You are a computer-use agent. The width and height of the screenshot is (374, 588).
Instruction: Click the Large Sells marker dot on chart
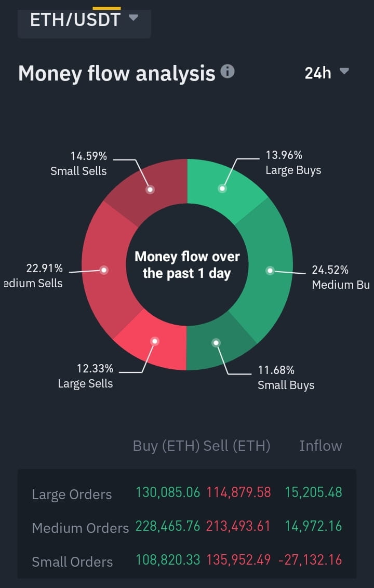(154, 341)
